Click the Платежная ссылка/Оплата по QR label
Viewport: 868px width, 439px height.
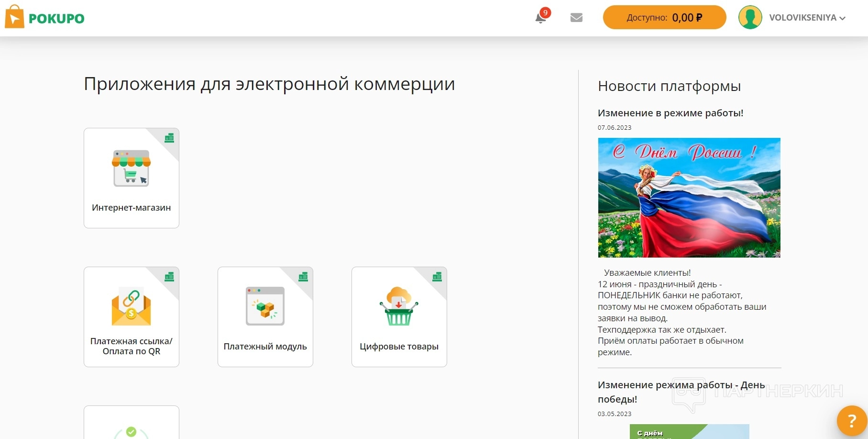(131, 346)
